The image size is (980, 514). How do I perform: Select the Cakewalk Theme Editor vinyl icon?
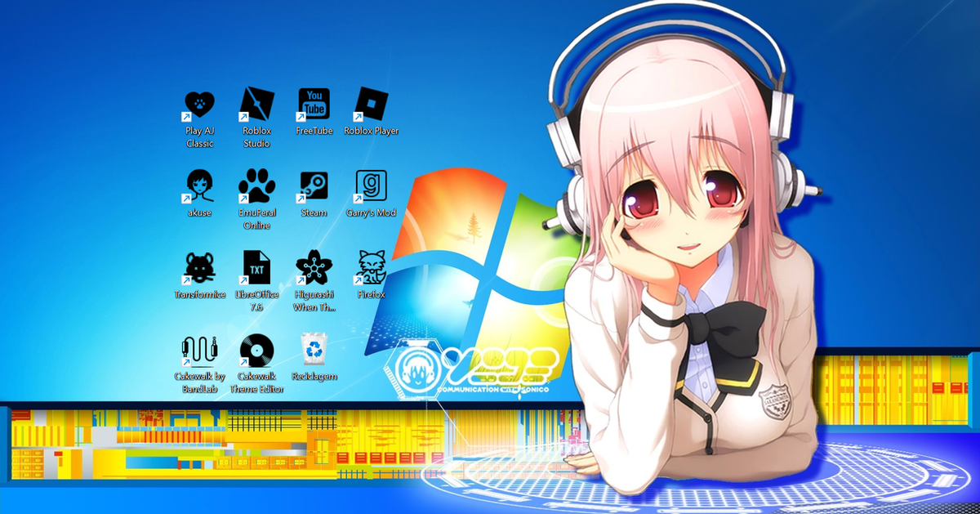256,351
